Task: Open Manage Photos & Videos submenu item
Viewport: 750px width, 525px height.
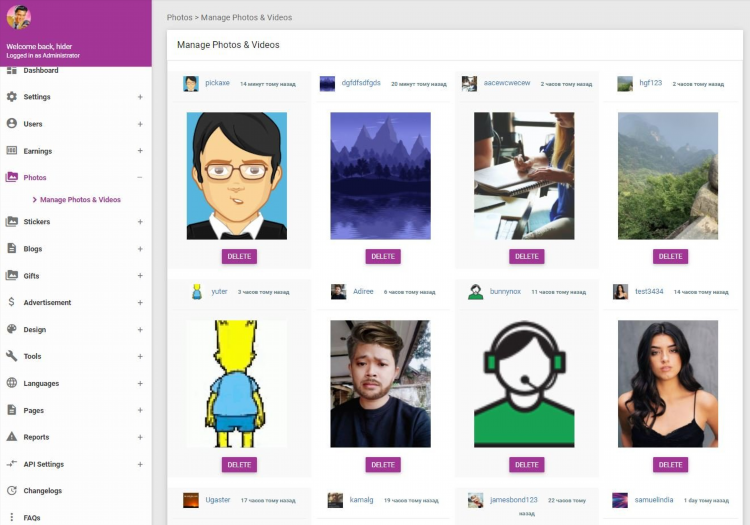Action: (x=80, y=199)
